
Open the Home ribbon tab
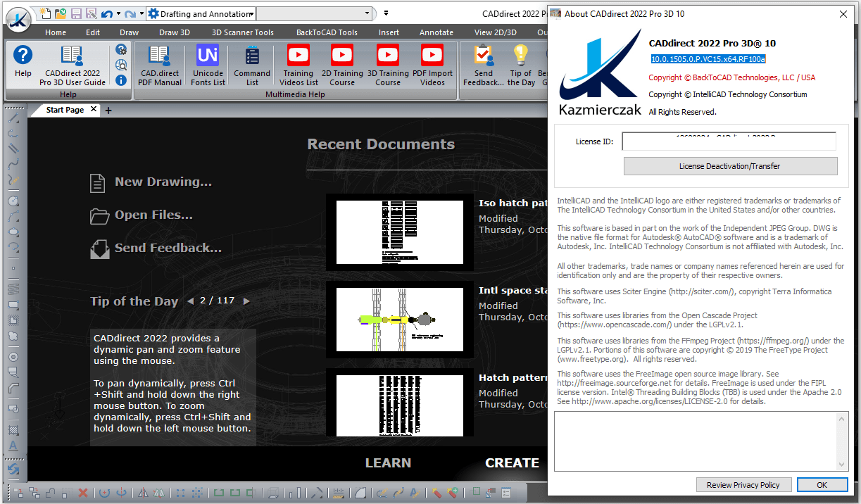pyautogui.click(x=56, y=32)
